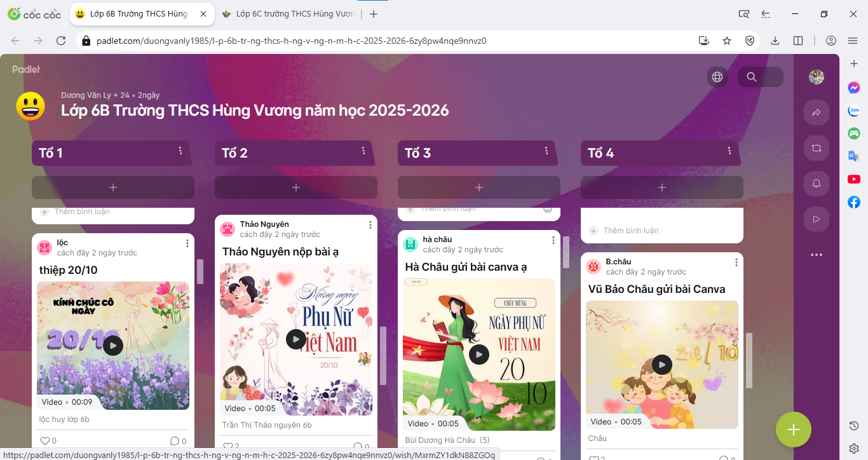Image resolution: width=868 pixels, height=460 pixels.
Task: Like the "thiệp 20/10" post heart
Action: tap(45, 441)
